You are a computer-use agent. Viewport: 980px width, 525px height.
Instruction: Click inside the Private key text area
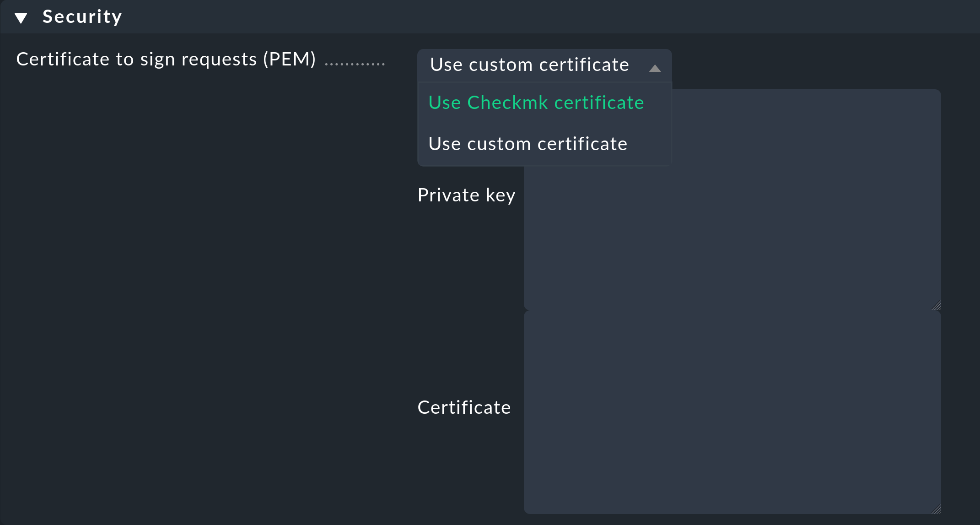[x=732, y=197]
